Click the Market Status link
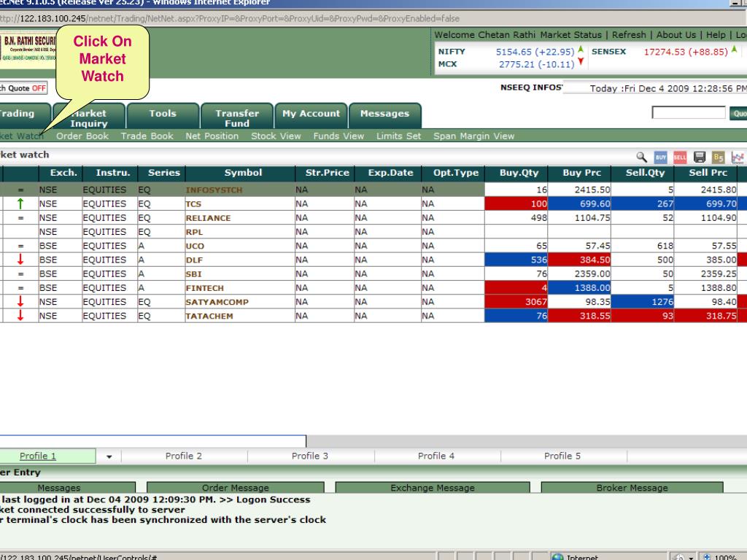The image size is (747, 560). [x=570, y=35]
